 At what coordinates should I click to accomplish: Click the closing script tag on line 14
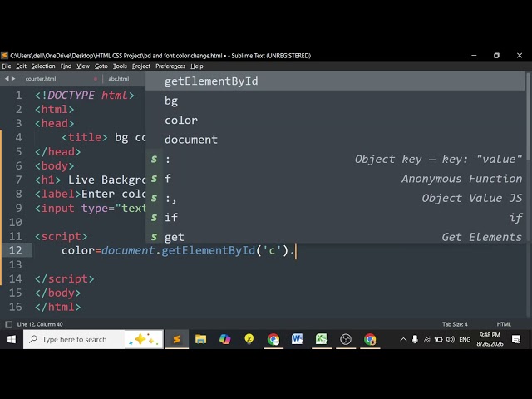coord(65,279)
